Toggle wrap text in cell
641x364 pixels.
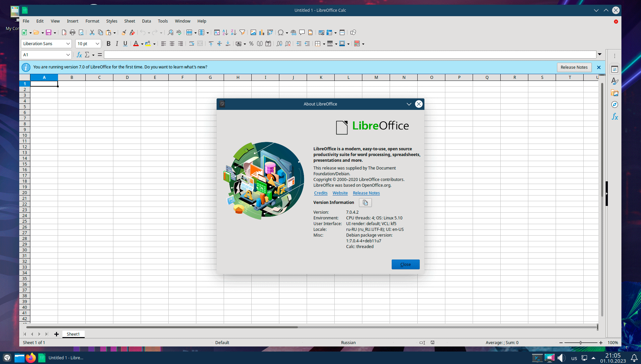pyautogui.click(x=191, y=43)
